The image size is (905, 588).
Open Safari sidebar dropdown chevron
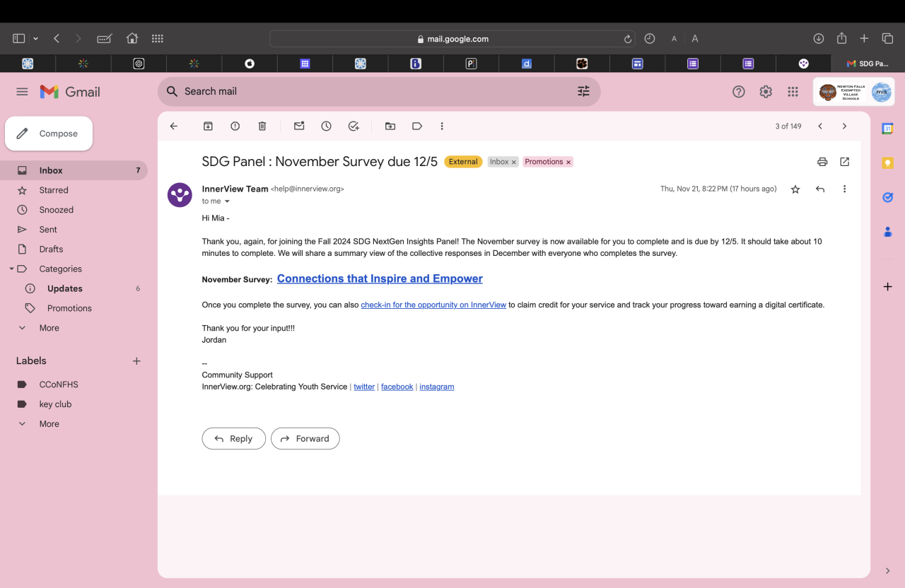coord(35,39)
